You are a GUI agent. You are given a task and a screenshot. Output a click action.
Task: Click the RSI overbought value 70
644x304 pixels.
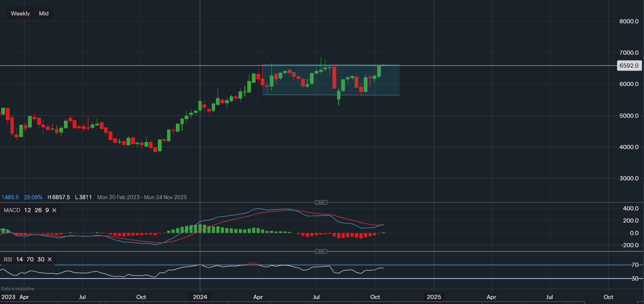click(29, 259)
